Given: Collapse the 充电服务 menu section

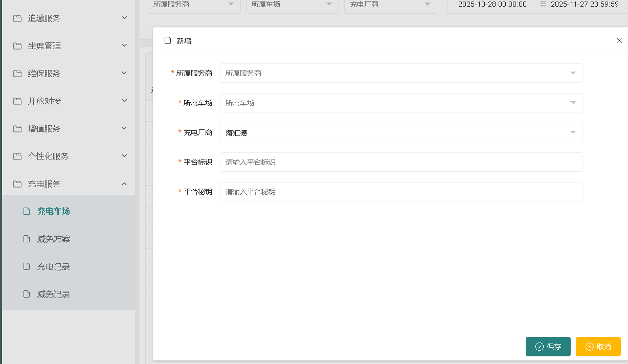Looking at the screenshot, I should [x=124, y=184].
